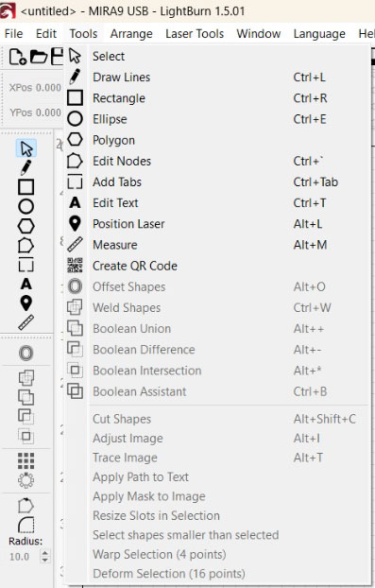Open the Laser Tools menu
Screen dimensions: 375x588
click(x=195, y=34)
